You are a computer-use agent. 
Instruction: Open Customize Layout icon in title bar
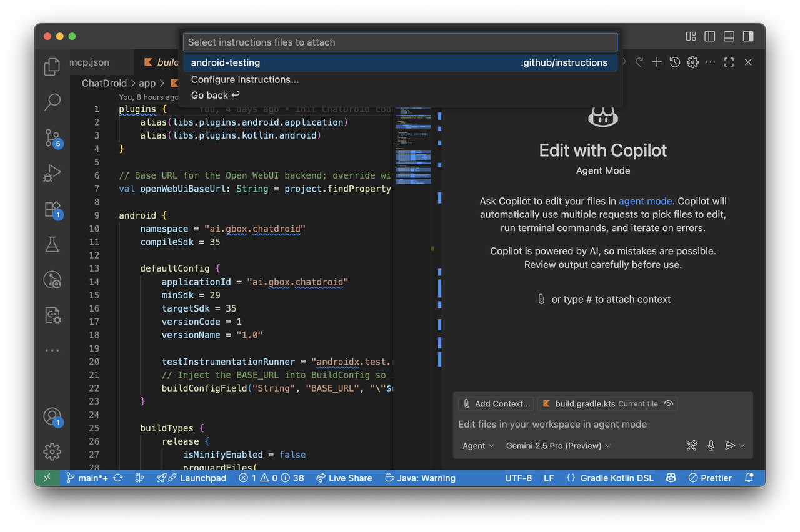[x=691, y=36]
